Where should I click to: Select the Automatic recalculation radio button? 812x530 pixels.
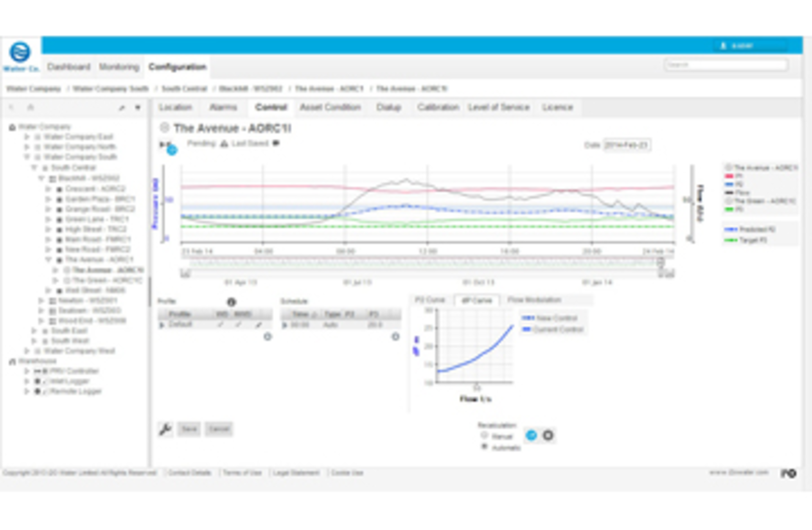pyautogui.click(x=484, y=447)
